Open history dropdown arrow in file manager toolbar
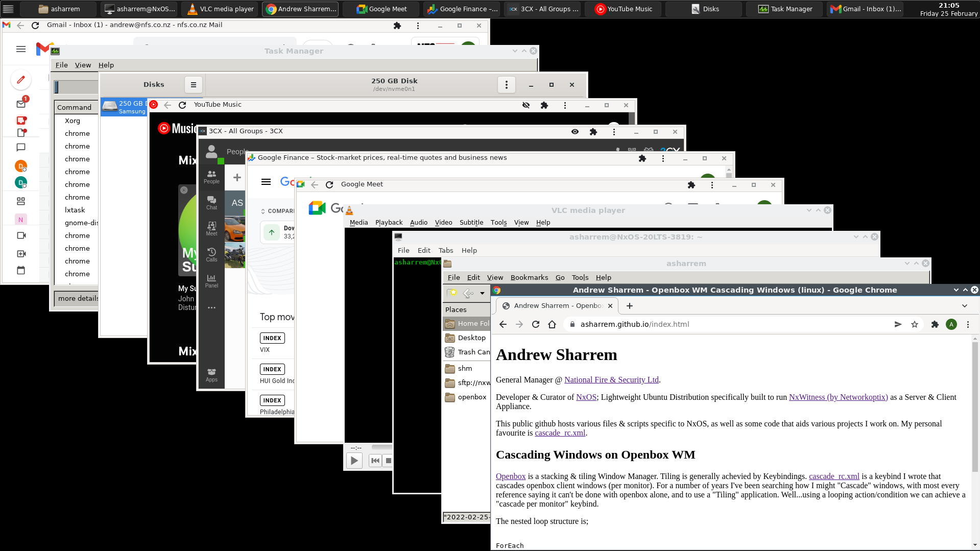This screenshot has height=551, width=980. point(482,293)
